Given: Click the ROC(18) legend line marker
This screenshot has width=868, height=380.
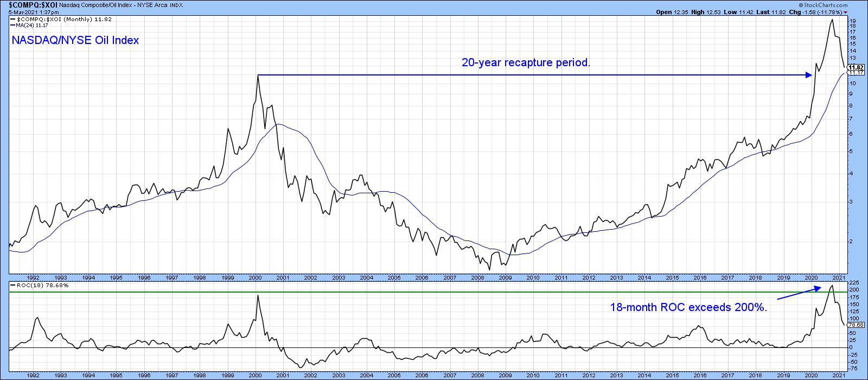Looking at the screenshot, I should 12,285.
